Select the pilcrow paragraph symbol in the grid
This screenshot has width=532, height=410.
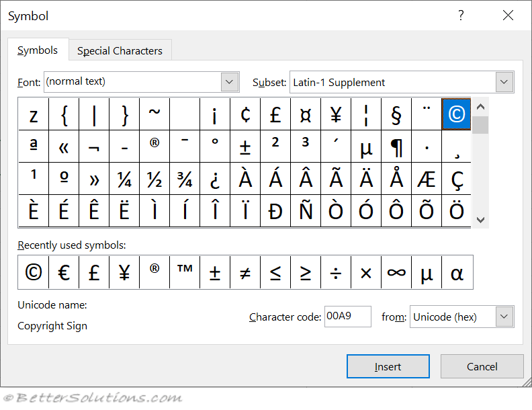coord(396,147)
